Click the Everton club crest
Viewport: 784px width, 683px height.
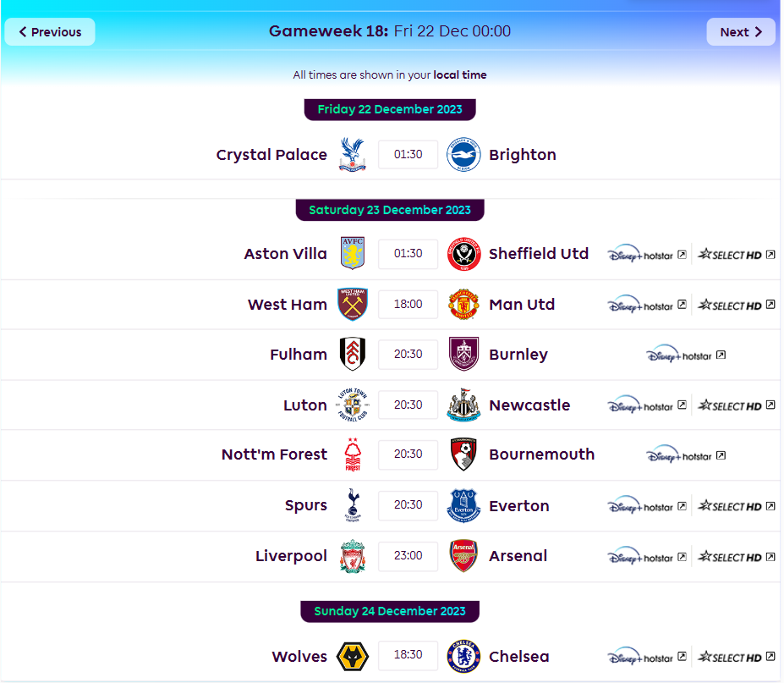pos(463,505)
